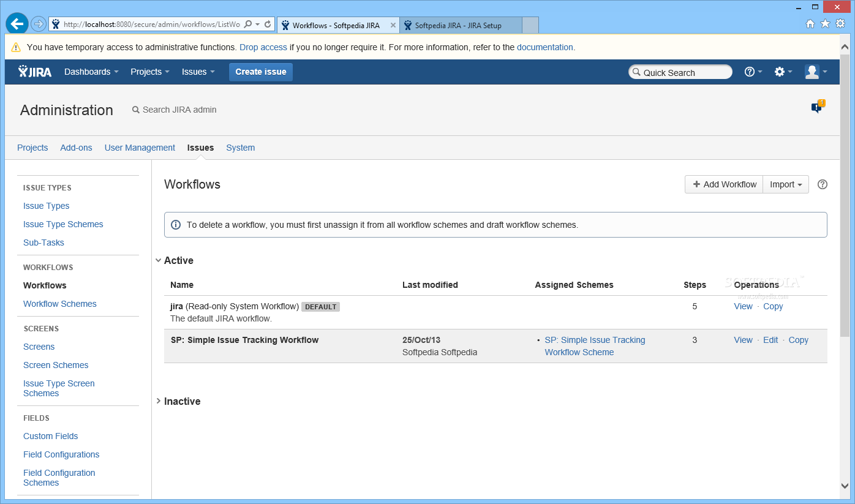
Task: Switch to the Softpedia JIRA - JIRA Setup browser tab
Action: tap(461, 25)
